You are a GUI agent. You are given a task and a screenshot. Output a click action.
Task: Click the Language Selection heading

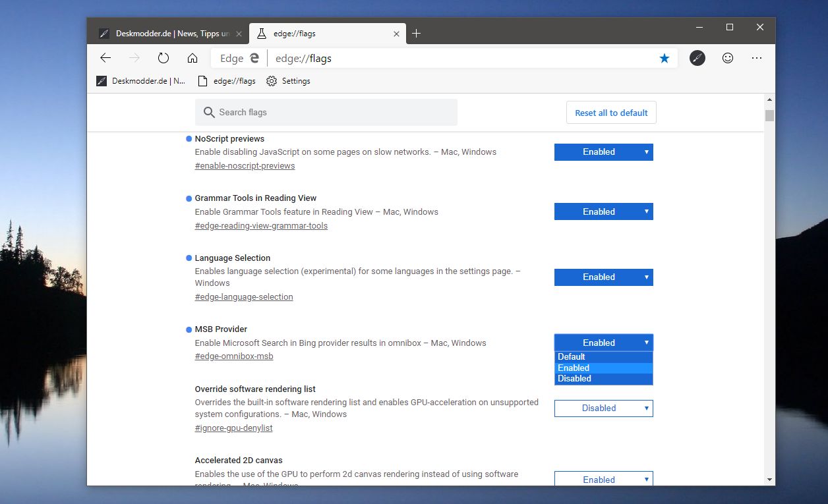[x=233, y=258]
